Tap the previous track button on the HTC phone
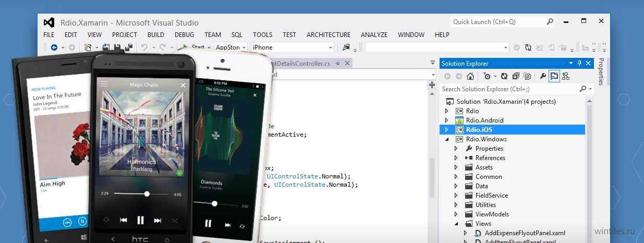The image size is (644, 243). point(124,220)
